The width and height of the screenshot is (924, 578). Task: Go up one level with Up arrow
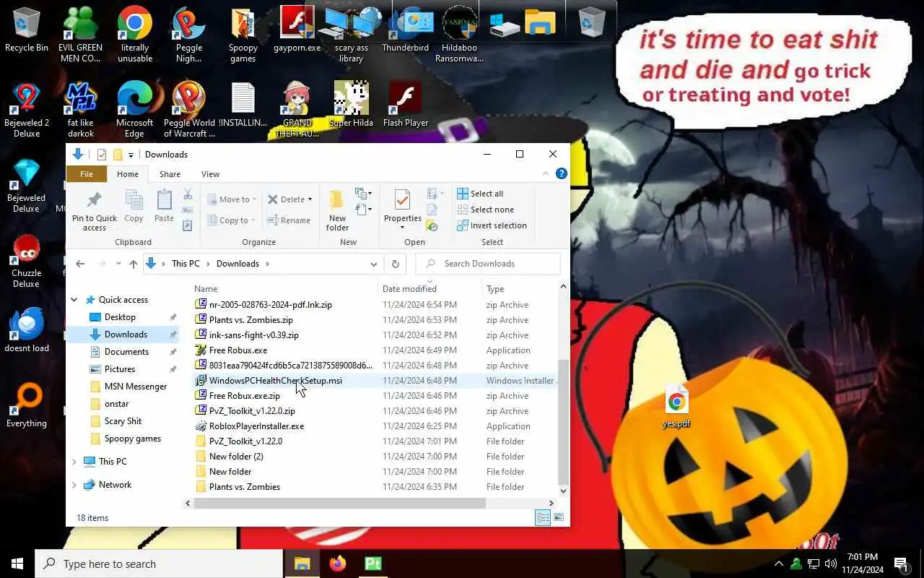click(134, 264)
